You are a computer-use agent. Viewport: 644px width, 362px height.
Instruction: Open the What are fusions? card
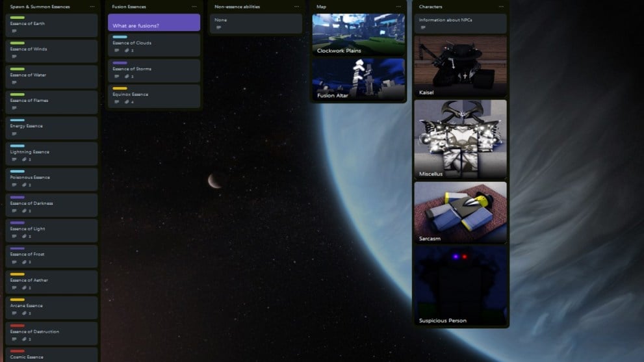[154, 25]
